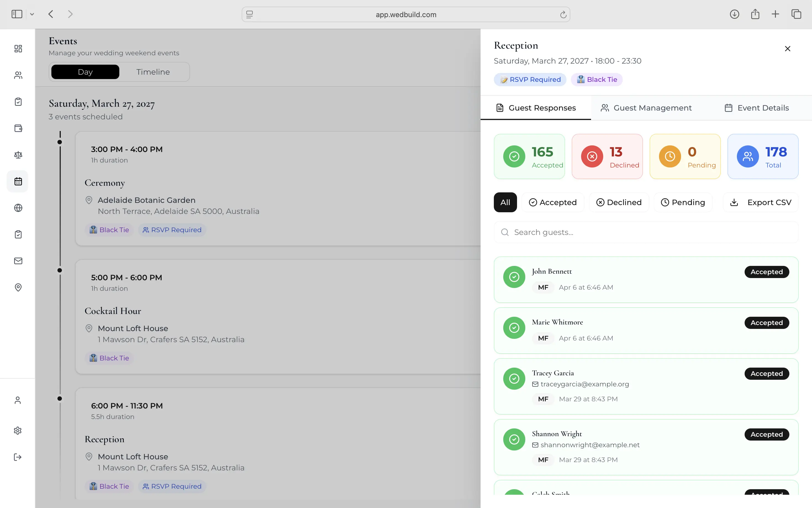The width and height of the screenshot is (812, 508).
Task: Go forward with the browser forward arrow
Action: point(70,14)
